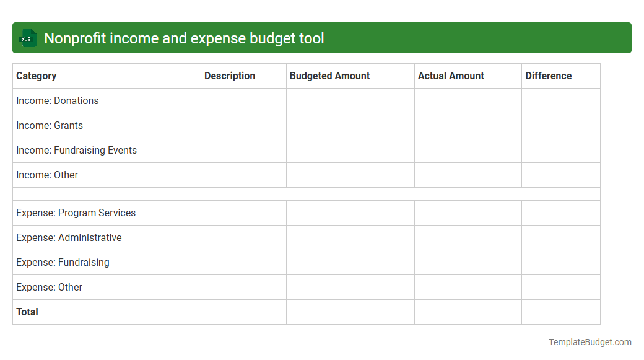Select the Income: Donations row label

coord(57,100)
